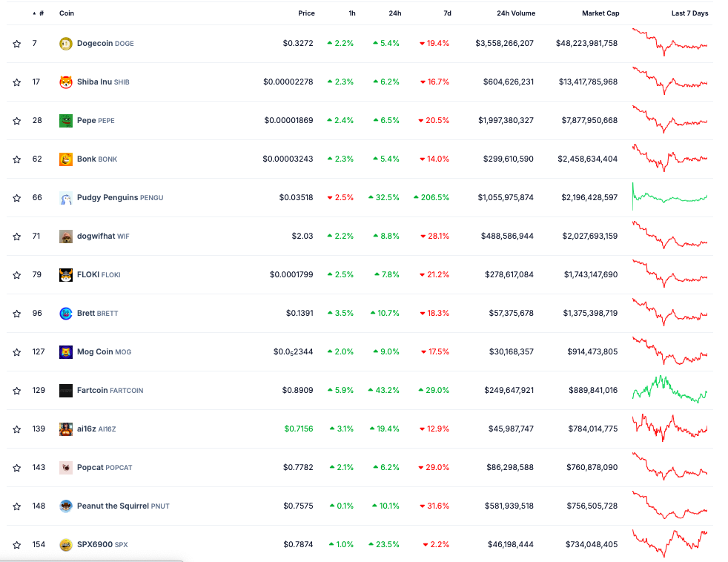Click the ai16z green price $0.7156

[299, 429]
